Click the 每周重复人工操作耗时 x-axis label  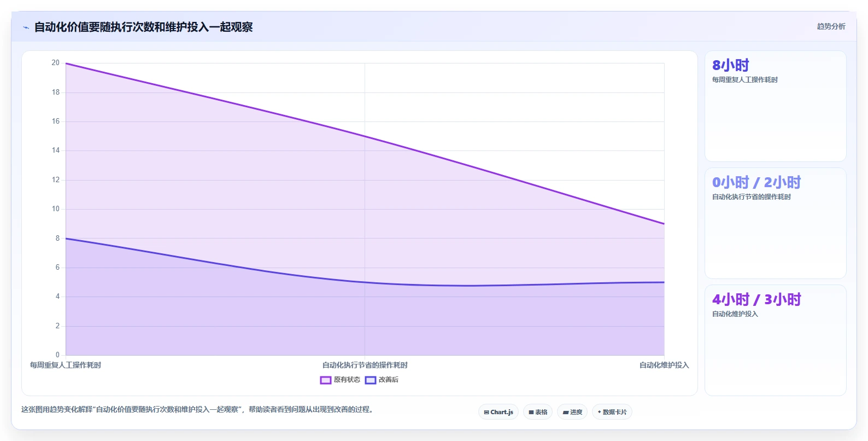click(66, 365)
